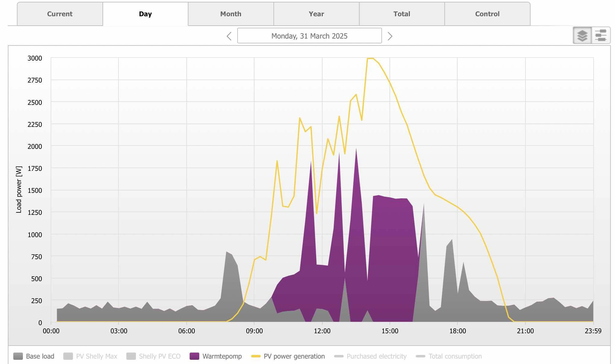Click the stacked layers view icon
The height and width of the screenshot is (364, 615).
tap(582, 36)
